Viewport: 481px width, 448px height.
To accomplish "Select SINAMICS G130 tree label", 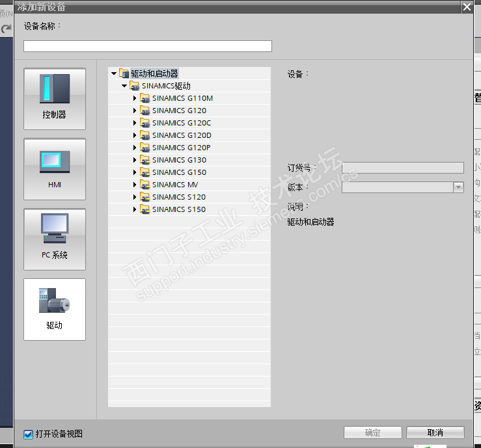I will coord(180,160).
